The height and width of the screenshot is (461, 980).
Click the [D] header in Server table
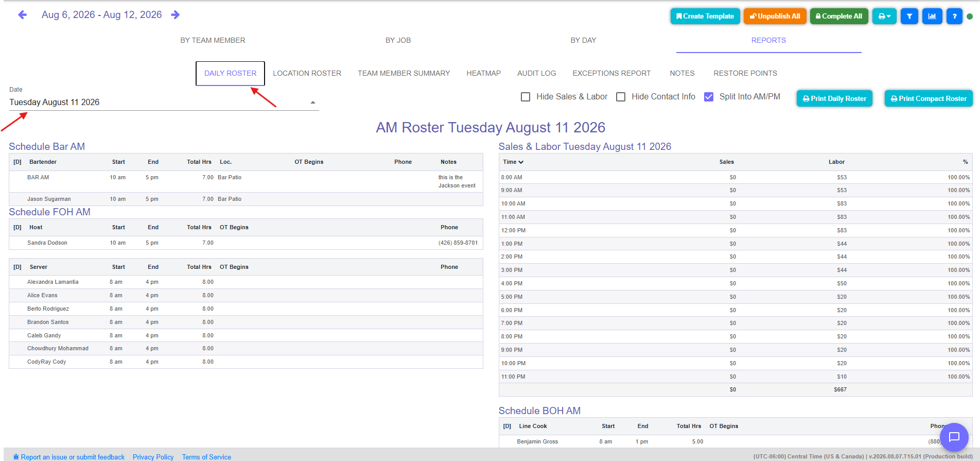click(17, 267)
